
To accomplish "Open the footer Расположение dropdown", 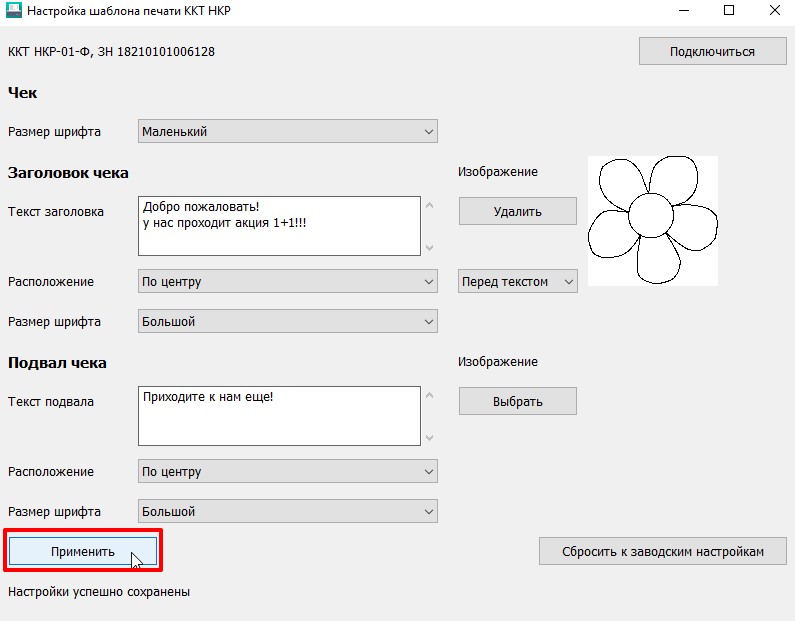I will [287, 471].
